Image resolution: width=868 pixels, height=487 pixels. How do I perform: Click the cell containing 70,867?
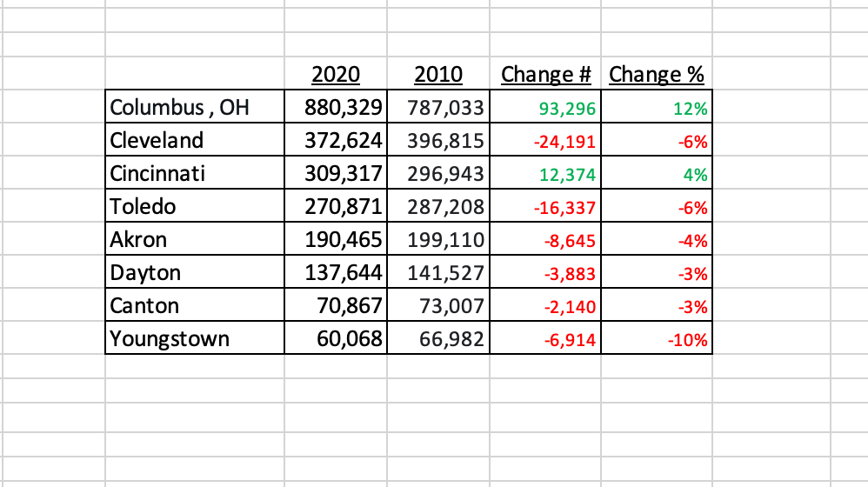336,305
